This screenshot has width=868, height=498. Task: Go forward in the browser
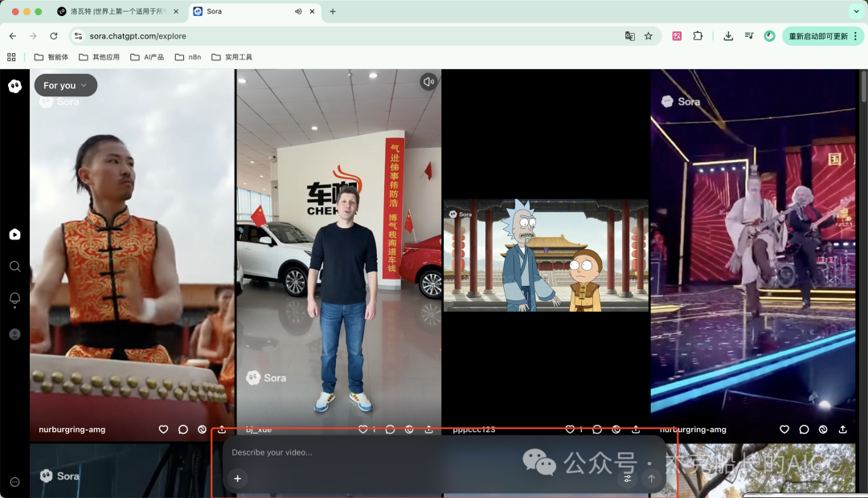click(x=33, y=36)
